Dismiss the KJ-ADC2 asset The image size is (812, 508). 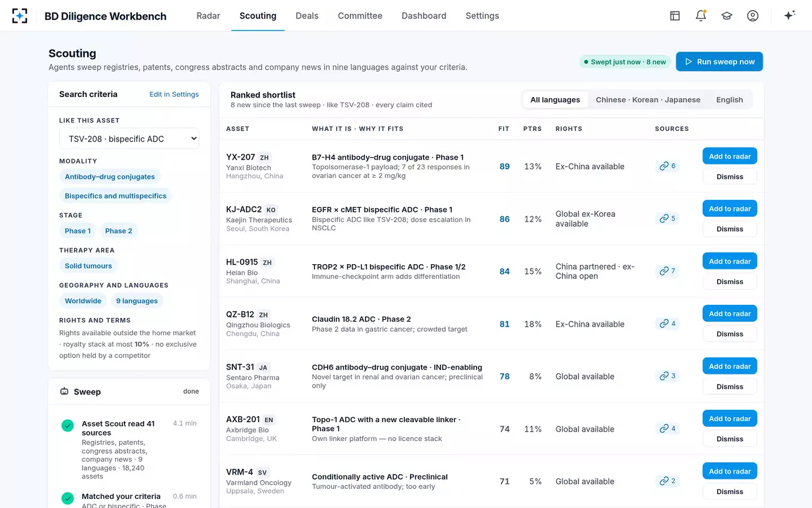(730, 229)
